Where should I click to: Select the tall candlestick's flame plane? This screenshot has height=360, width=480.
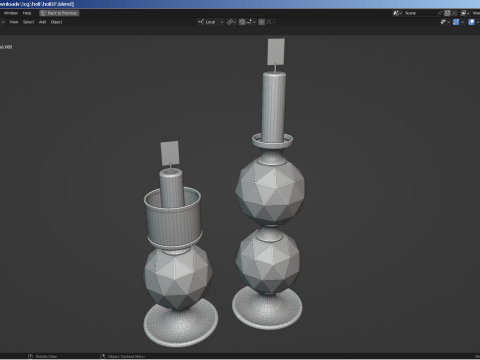click(x=276, y=52)
